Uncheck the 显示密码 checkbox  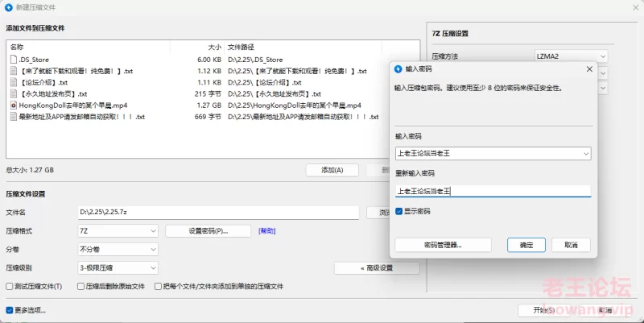399,211
